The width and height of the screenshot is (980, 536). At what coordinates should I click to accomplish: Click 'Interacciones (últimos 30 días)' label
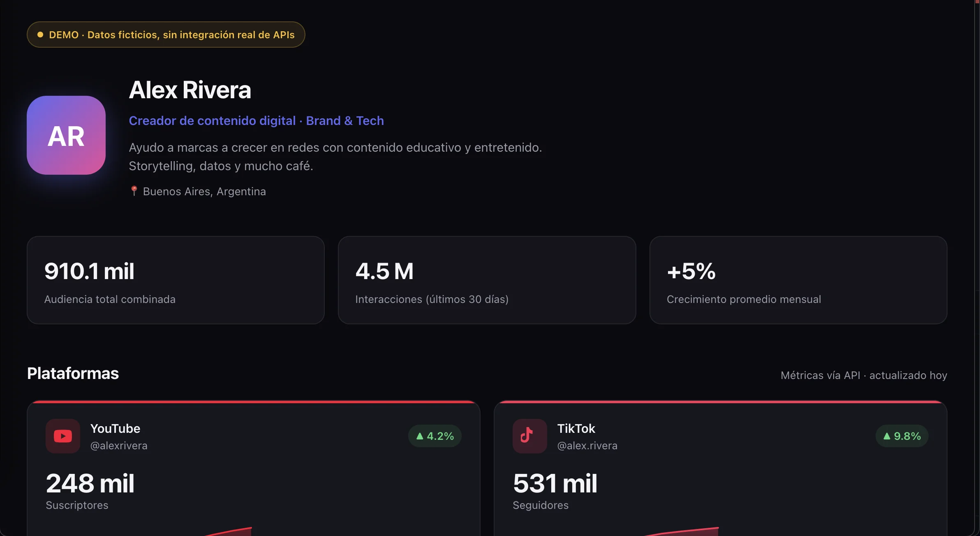pos(432,299)
